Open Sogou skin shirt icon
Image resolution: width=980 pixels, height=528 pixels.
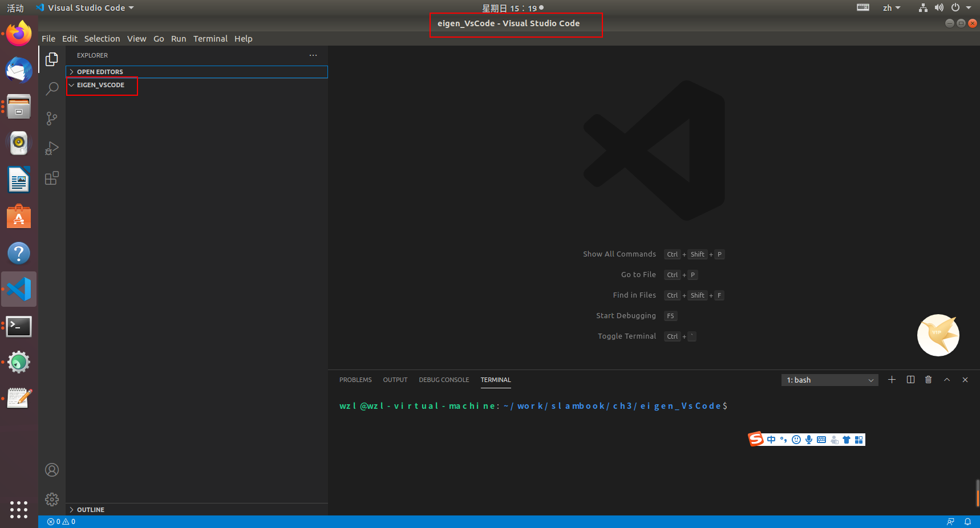click(x=847, y=440)
